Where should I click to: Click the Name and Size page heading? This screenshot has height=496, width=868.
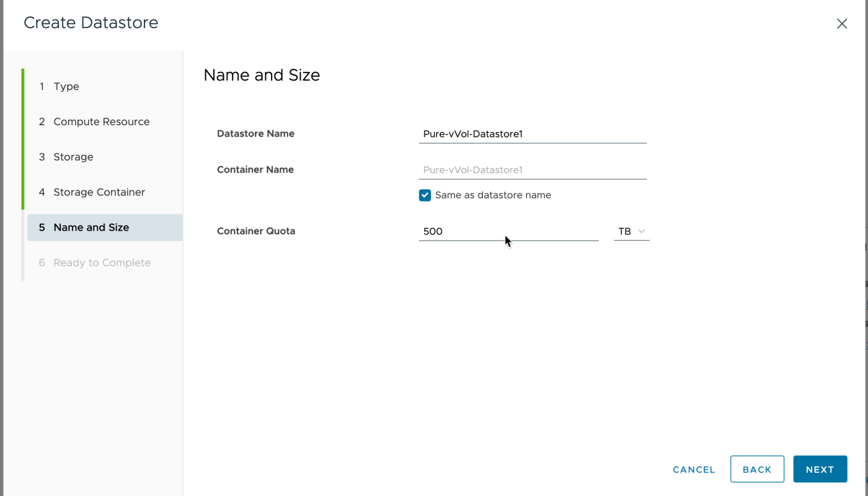pyautogui.click(x=262, y=76)
